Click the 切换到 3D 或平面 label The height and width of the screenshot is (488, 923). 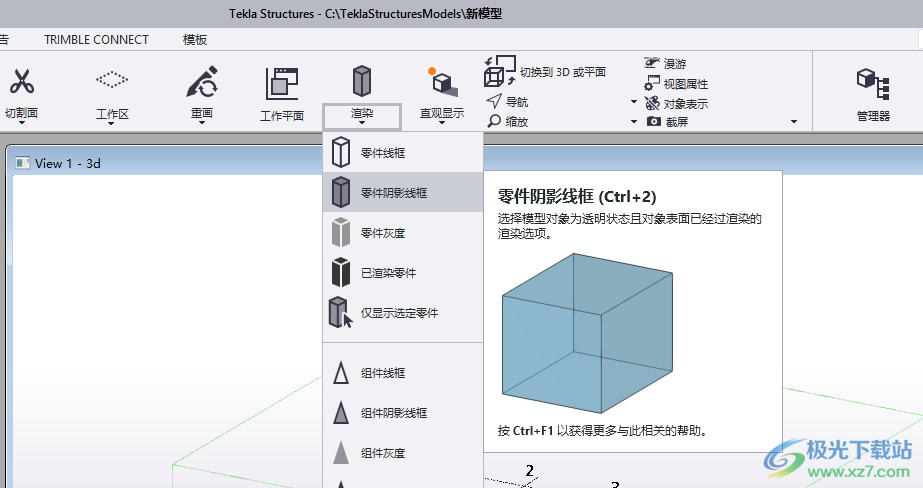pyautogui.click(x=563, y=72)
